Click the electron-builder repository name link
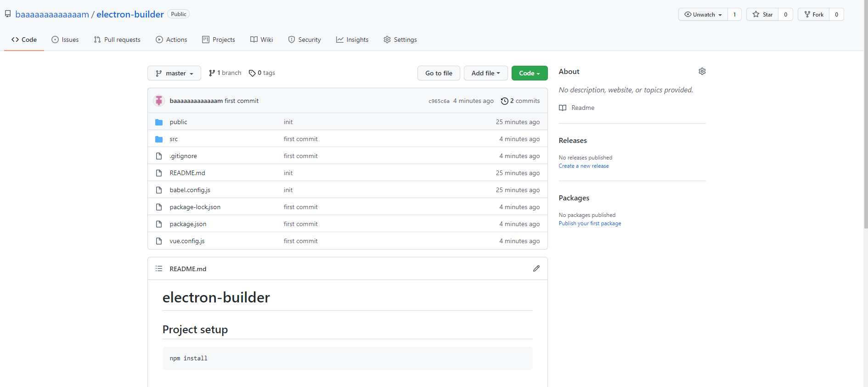The image size is (868, 387). click(130, 14)
